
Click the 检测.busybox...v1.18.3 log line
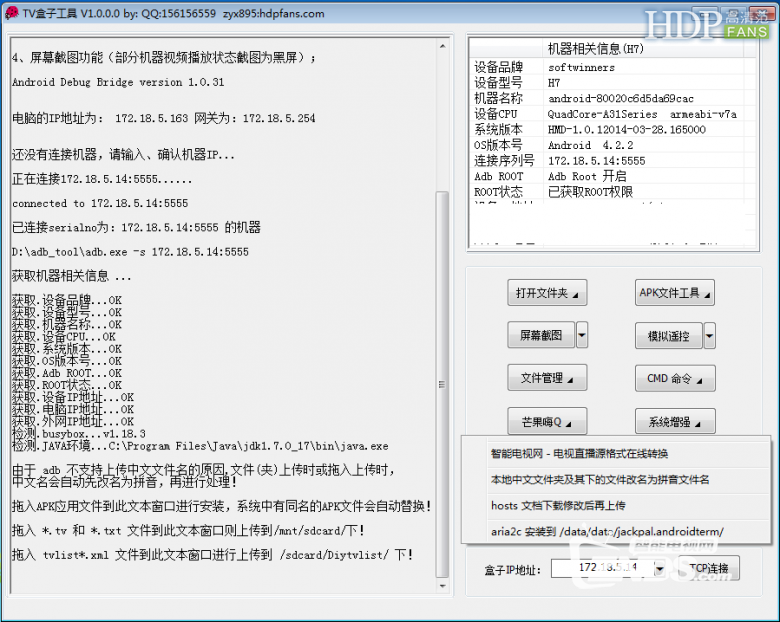click(x=79, y=433)
